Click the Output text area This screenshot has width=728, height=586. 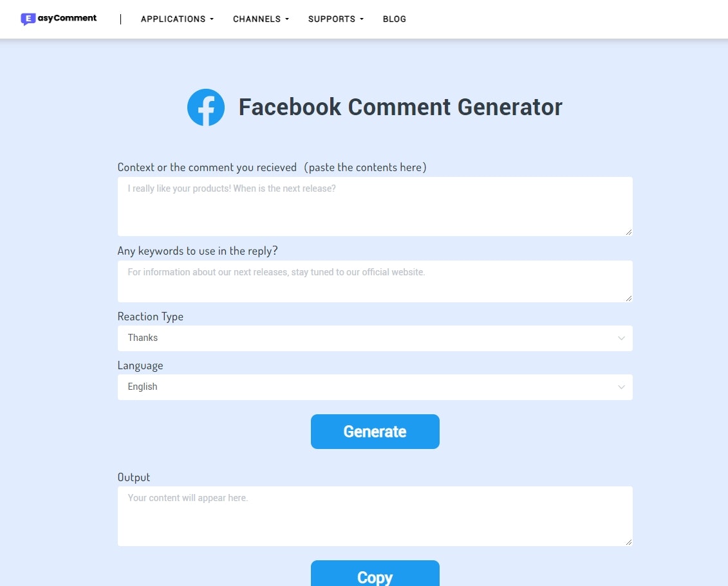pos(375,515)
